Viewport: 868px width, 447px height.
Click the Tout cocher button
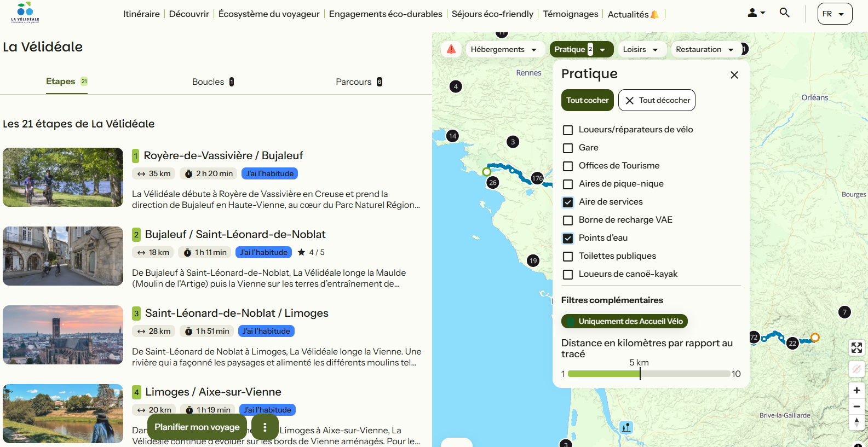588,100
